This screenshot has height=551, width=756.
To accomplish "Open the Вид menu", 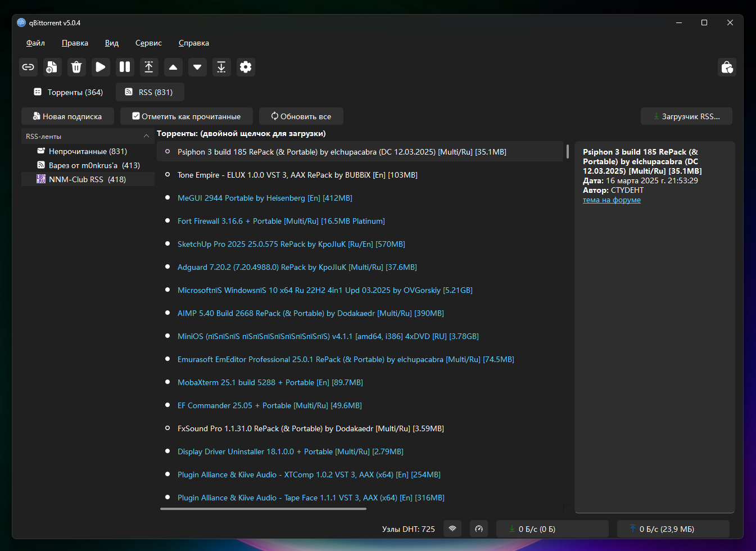I will [112, 43].
